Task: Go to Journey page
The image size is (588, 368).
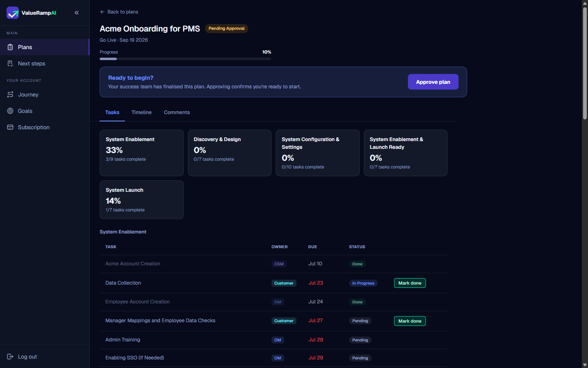Action: [45, 94]
